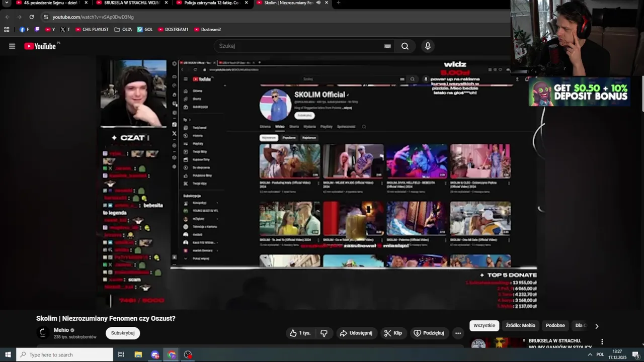
Task: Like the video with thumbs up
Action: (x=300, y=333)
